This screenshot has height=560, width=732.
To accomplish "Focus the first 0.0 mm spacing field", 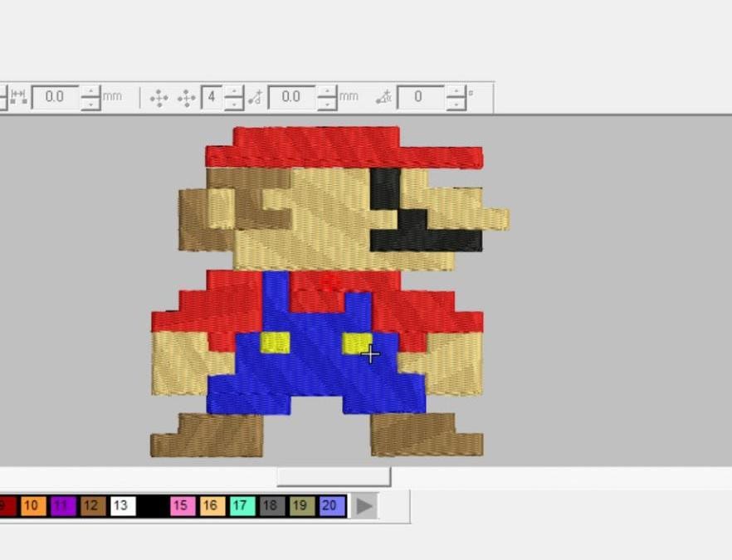I will 55,97.
